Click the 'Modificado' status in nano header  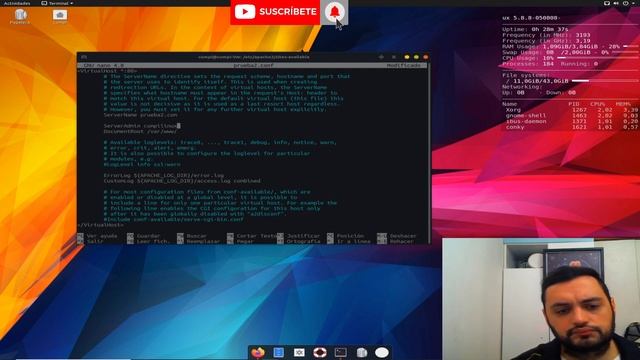403,65
